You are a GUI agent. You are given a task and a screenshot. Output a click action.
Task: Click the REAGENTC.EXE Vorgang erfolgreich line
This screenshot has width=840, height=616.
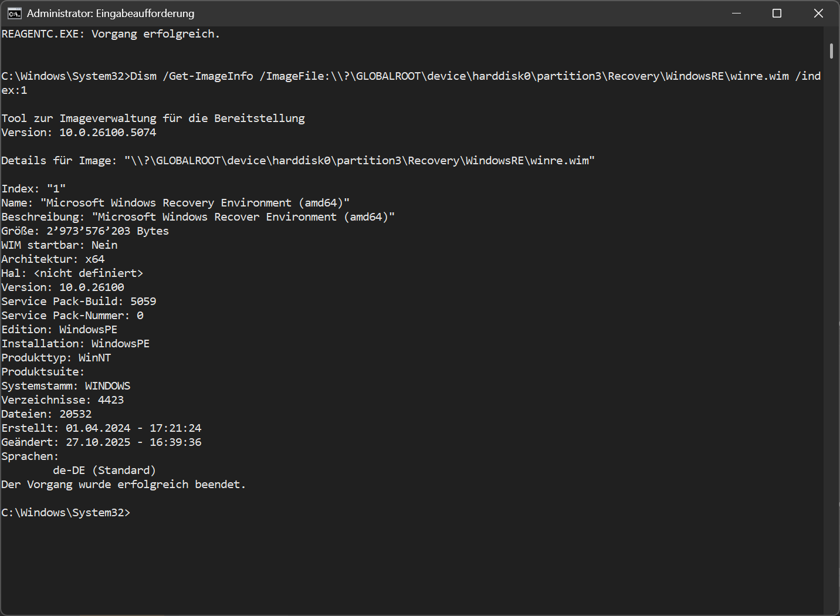[x=111, y=34]
